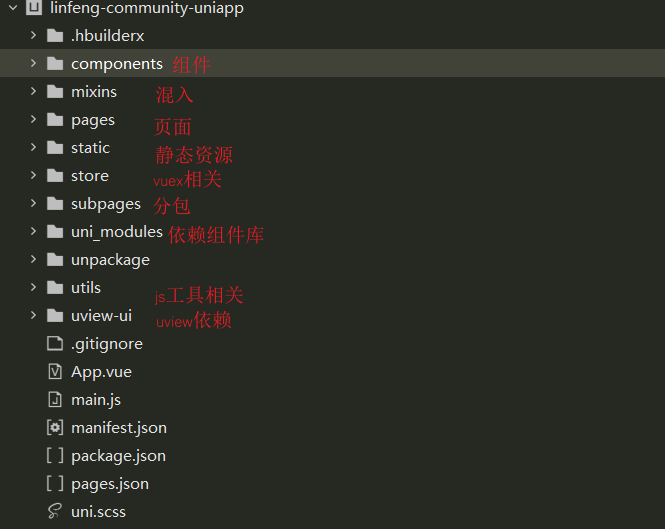Click the brackets icon beside package.json
Image resolution: width=665 pixels, height=529 pixels.
tap(54, 456)
